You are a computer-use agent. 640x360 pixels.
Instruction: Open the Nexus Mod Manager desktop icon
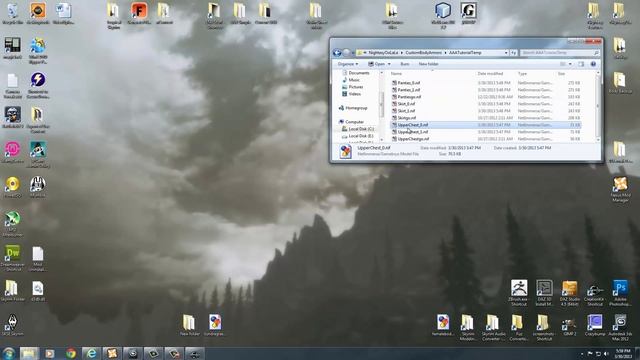[x=620, y=189]
